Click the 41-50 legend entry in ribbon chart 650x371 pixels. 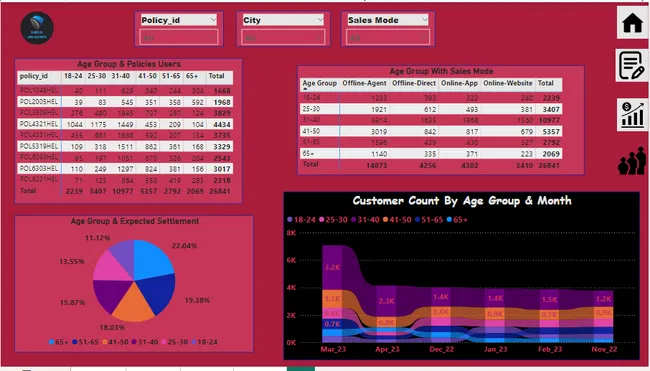(397, 220)
